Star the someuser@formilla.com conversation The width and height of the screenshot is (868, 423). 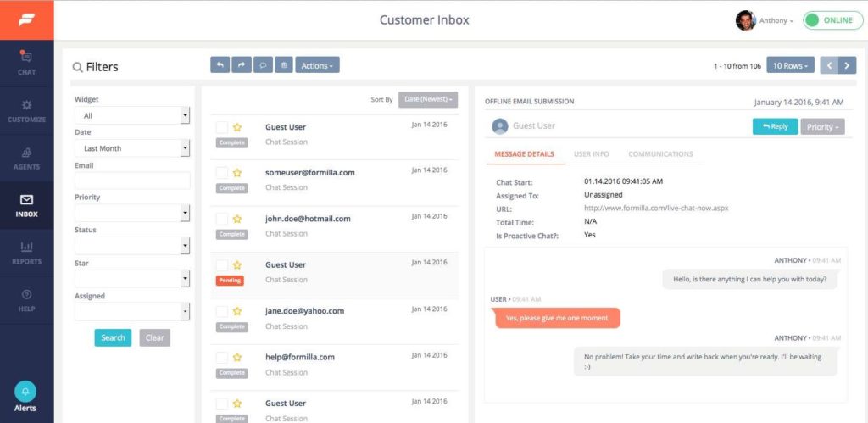click(x=237, y=173)
